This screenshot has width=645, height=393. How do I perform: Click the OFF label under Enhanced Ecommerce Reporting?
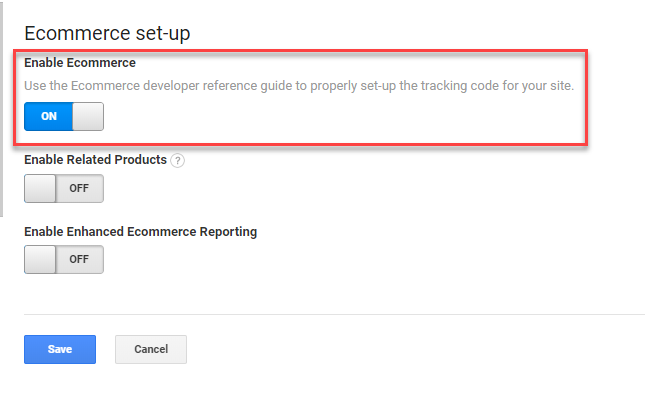pos(79,259)
